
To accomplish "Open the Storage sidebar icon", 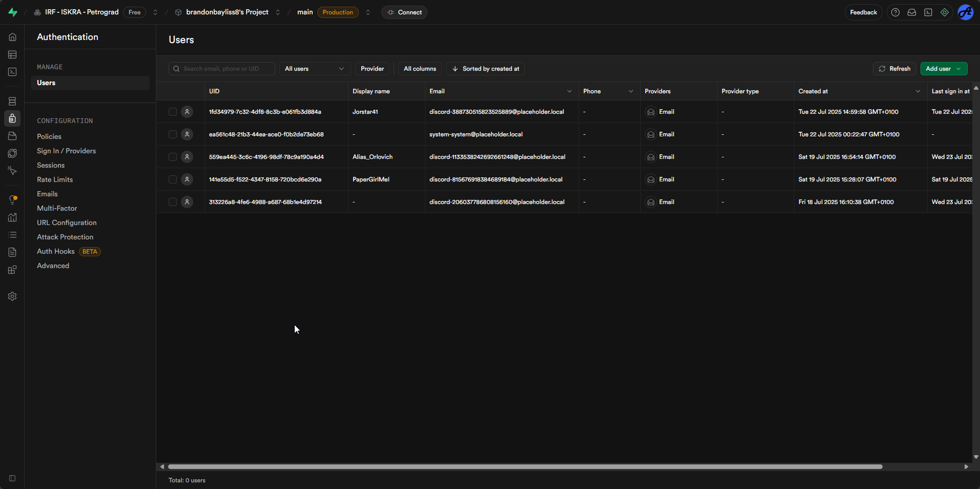I will (12, 136).
